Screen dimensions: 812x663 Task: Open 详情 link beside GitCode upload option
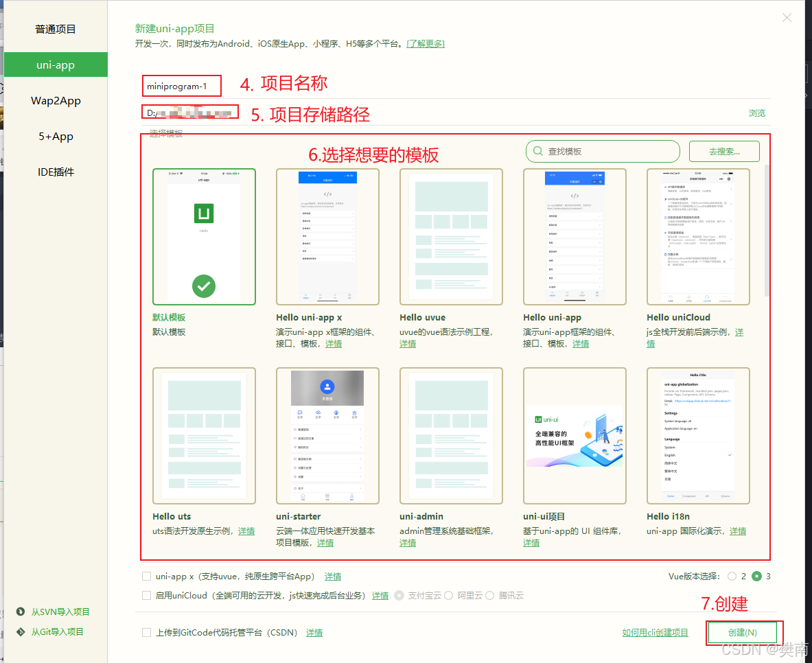click(314, 632)
